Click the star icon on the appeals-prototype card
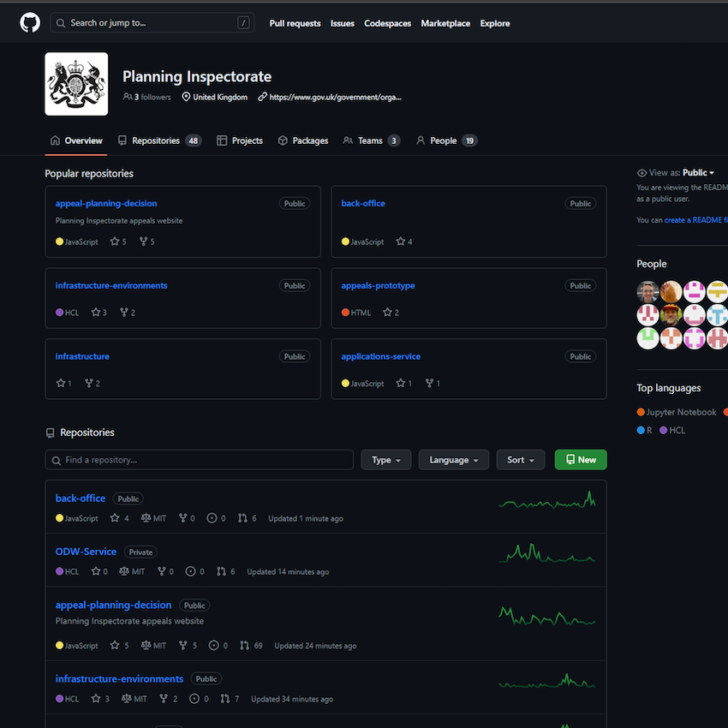This screenshot has width=728, height=728. coord(387,312)
